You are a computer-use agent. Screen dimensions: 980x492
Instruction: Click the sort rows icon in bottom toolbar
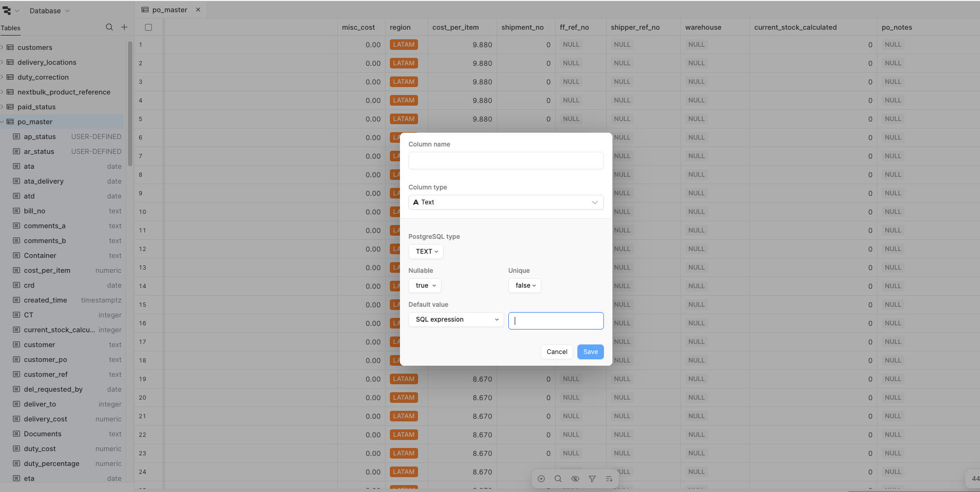(609, 479)
